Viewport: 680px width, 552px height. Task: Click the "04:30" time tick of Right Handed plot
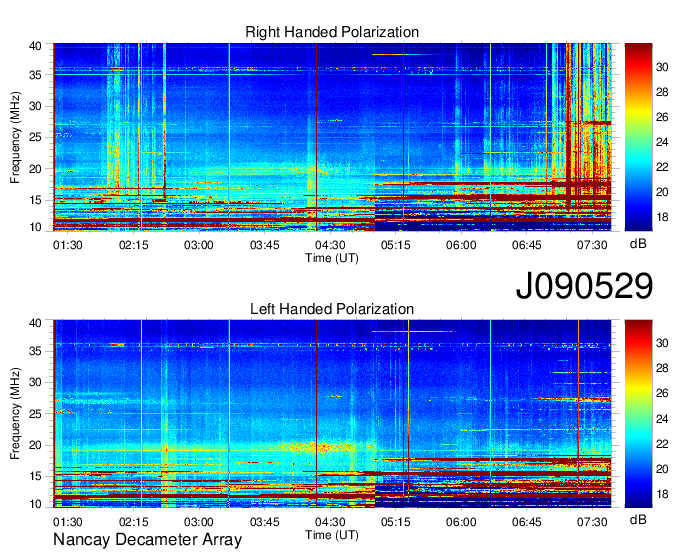click(x=330, y=245)
